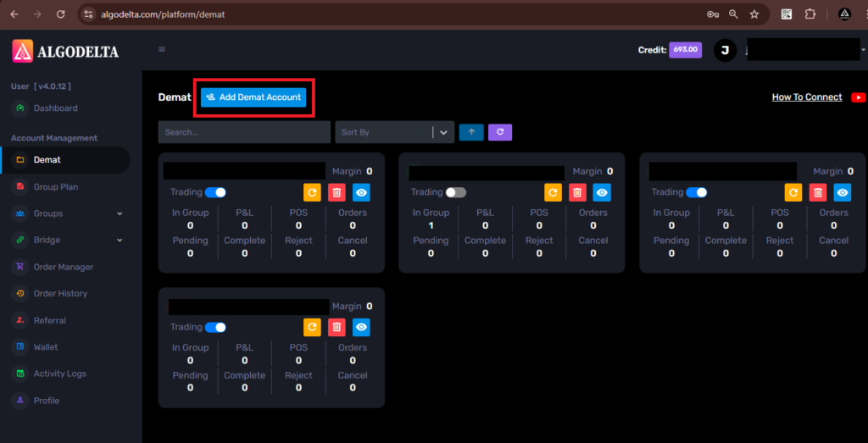Viewport: 868px width, 443px height.
Task: View fourth account via eye icon
Action: click(361, 328)
